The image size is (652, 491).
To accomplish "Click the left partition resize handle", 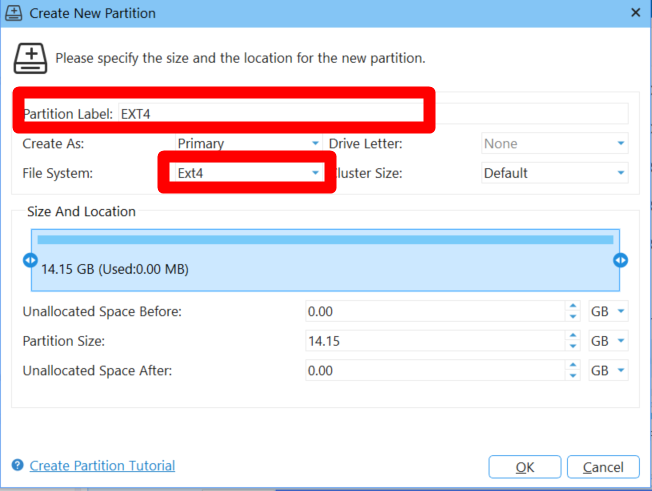I will tap(30, 260).
